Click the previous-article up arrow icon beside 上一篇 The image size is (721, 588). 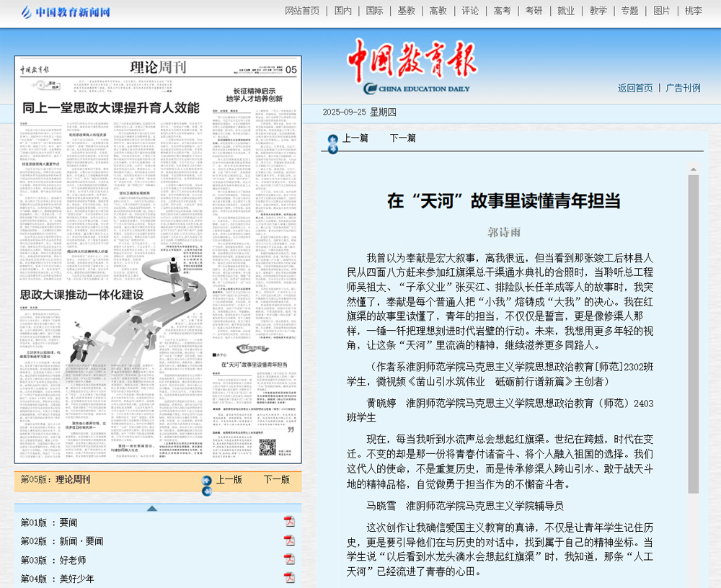tap(332, 138)
